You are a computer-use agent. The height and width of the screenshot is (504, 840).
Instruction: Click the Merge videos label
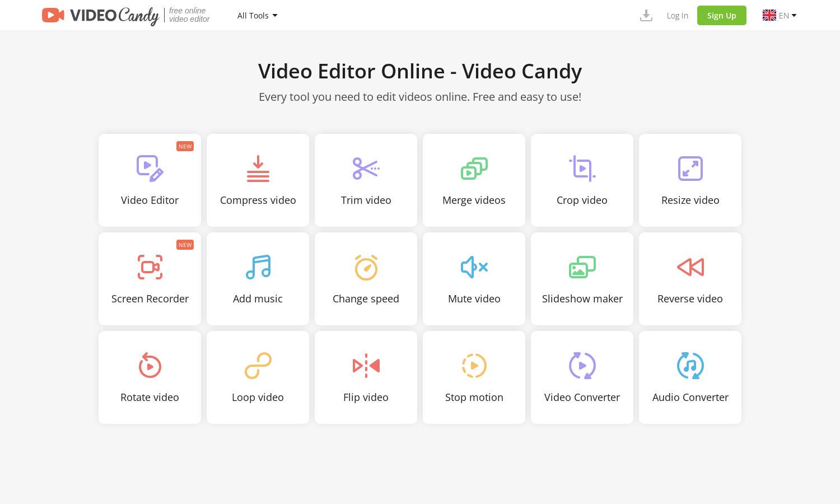(x=474, y=200)
